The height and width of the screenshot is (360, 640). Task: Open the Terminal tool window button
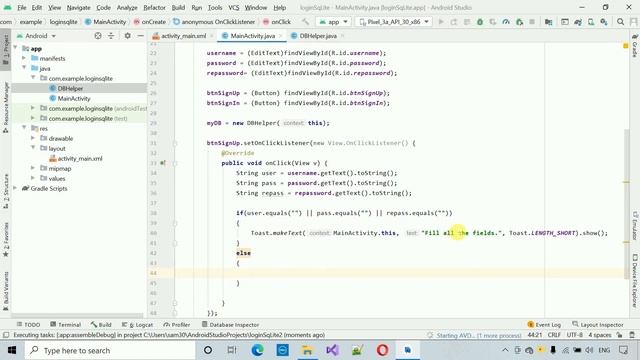(x=65, y=324)
